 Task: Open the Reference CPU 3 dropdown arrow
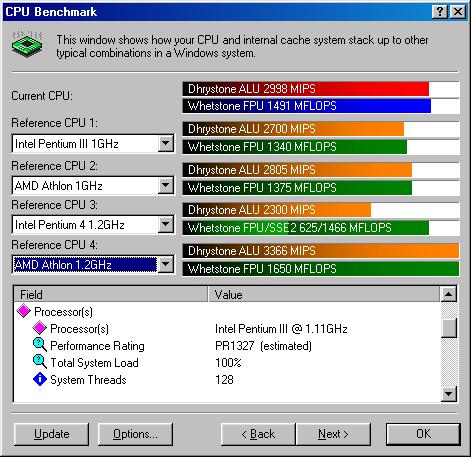tap(166, 224)
